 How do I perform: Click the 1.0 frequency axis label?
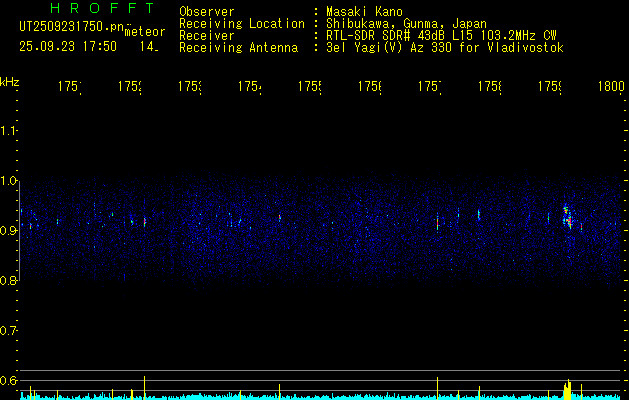[8, 181]
